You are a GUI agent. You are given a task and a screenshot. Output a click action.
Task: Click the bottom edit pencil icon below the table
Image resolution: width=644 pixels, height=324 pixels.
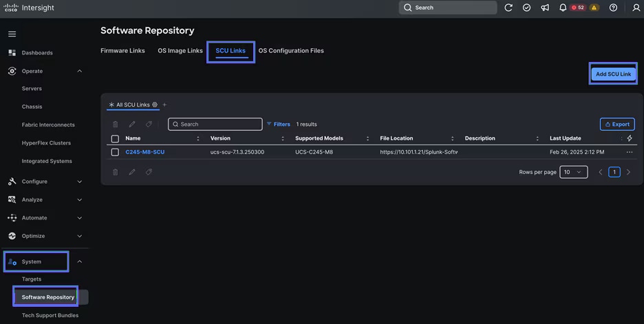pos(132,172)
